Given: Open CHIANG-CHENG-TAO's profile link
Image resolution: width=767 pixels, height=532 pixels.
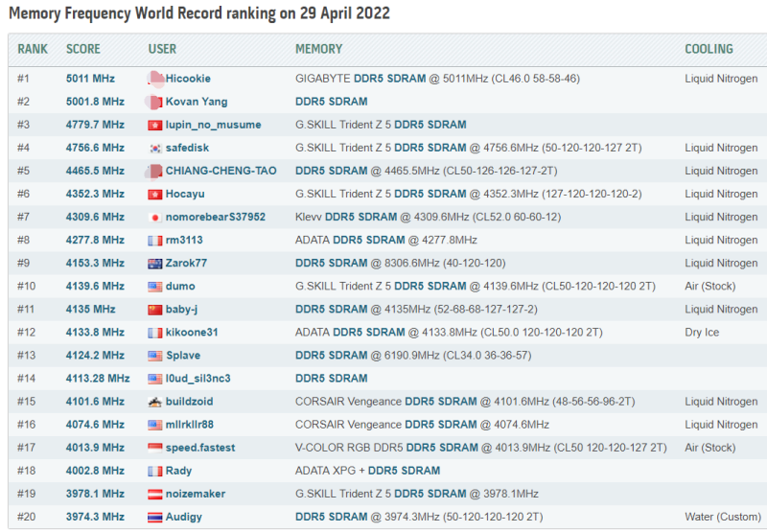Looking at the screenshot, I should click(221, 171).
